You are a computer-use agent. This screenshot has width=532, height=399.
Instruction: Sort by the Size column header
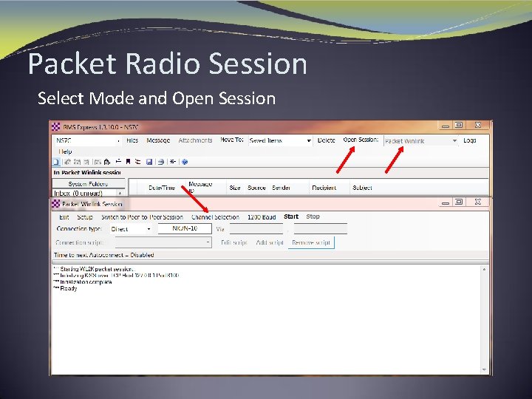coord(235,188)
